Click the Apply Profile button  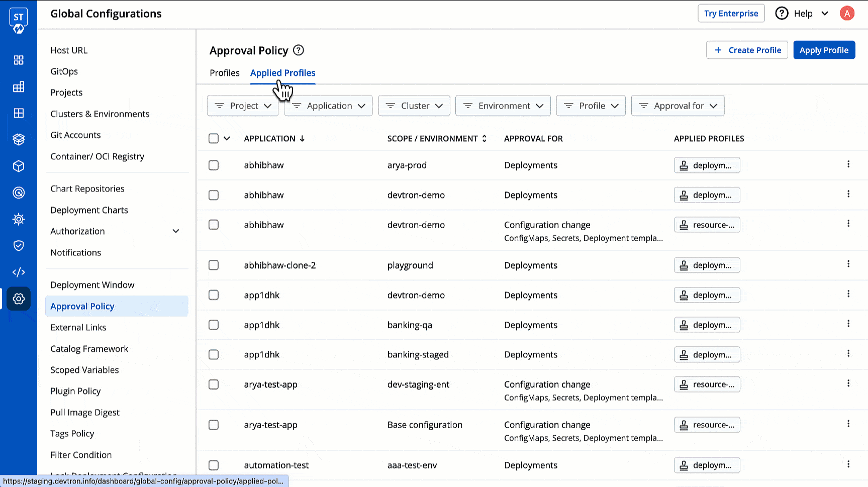coord(824,50)
